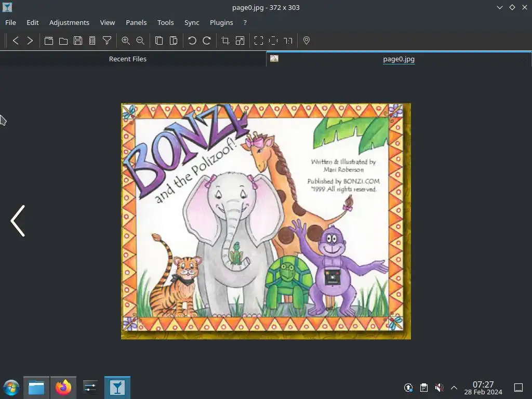The height and width of the screenshot is (399, 532).
Task: Open the Panels menu
Action: (136, 22)
